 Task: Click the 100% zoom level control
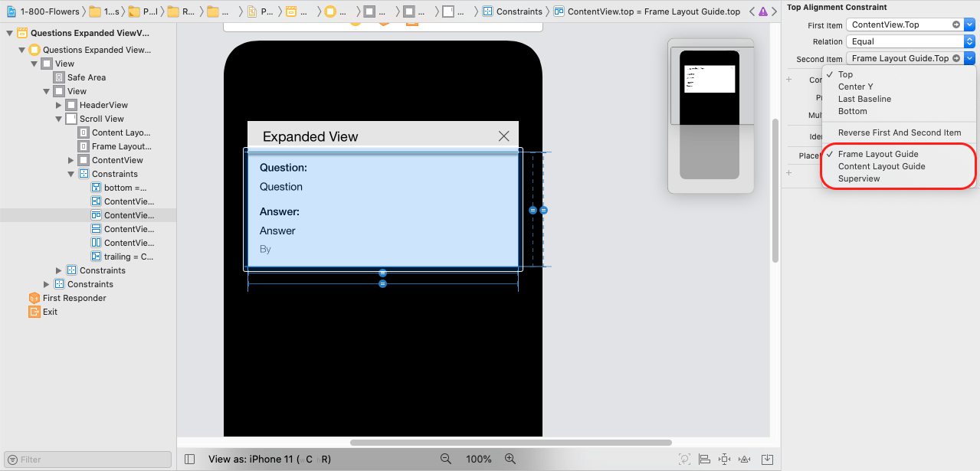tap(478, 459)
